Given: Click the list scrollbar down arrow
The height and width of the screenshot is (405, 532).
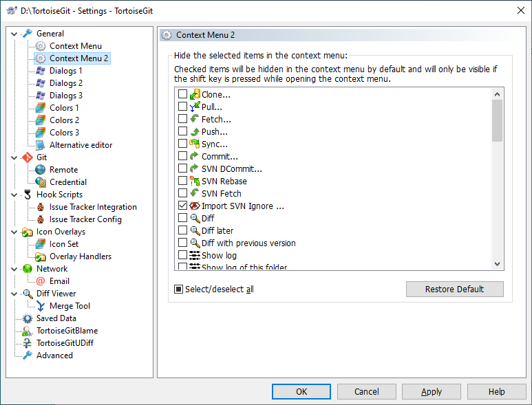Looking at the screenshot, I should [498, 264].
